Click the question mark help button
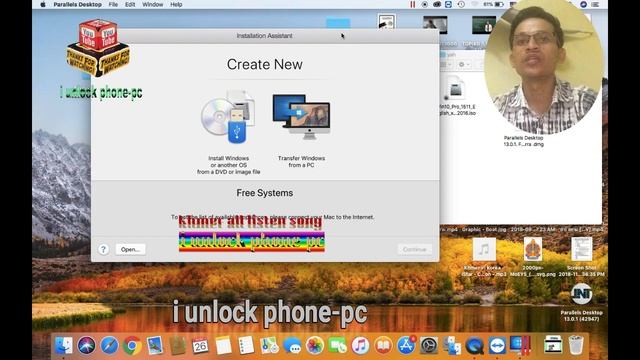This screenshot has width=640, height=360. pyautogui.click(x=103, y=249)
